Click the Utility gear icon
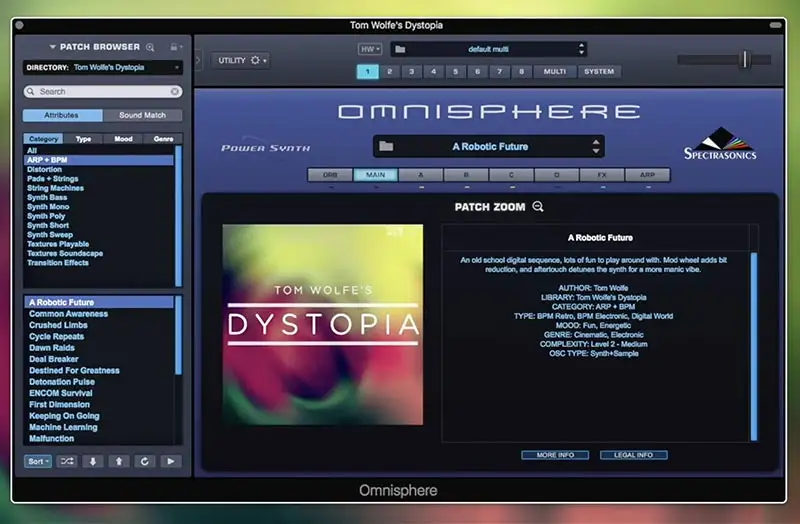 pos(255,60)
